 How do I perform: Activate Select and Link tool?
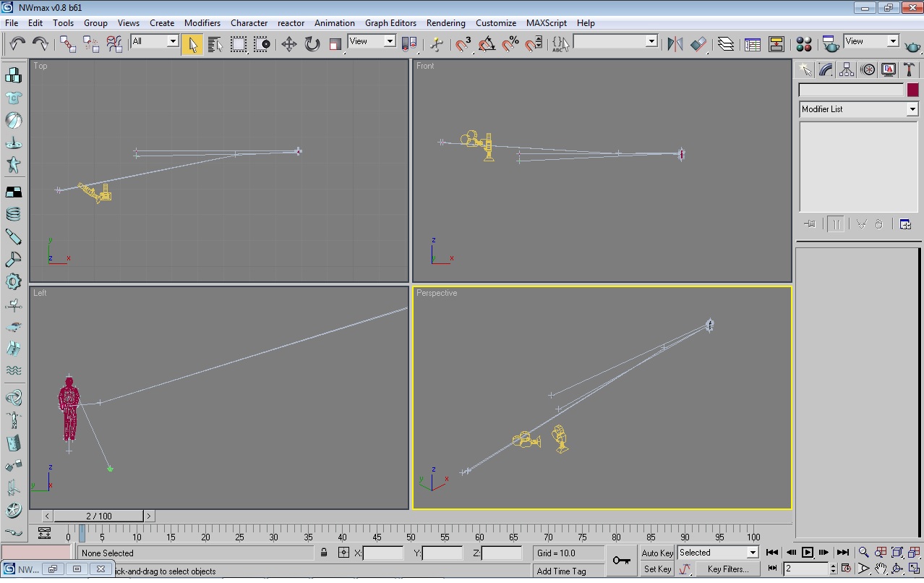(x=68, y=44)
